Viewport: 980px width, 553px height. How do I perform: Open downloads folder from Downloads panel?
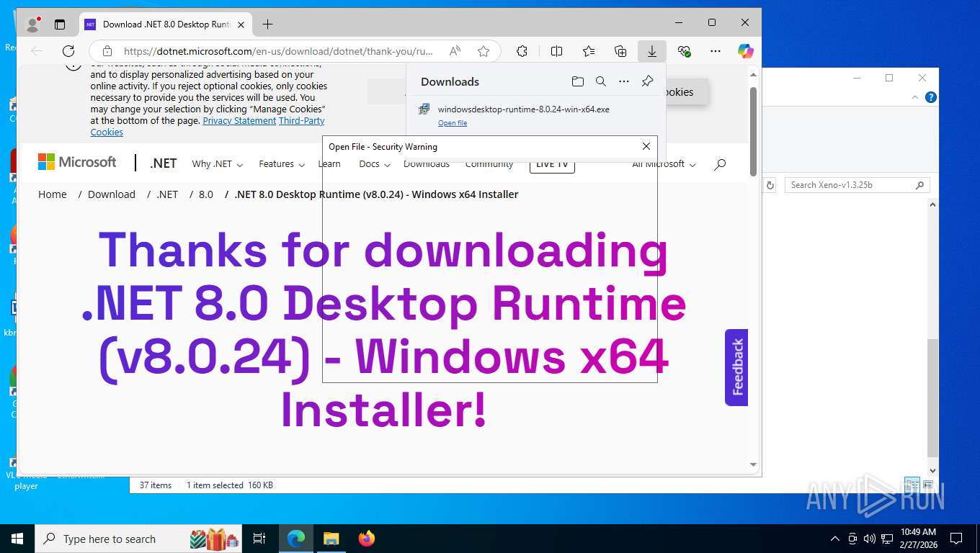click(x=577, y=81)
